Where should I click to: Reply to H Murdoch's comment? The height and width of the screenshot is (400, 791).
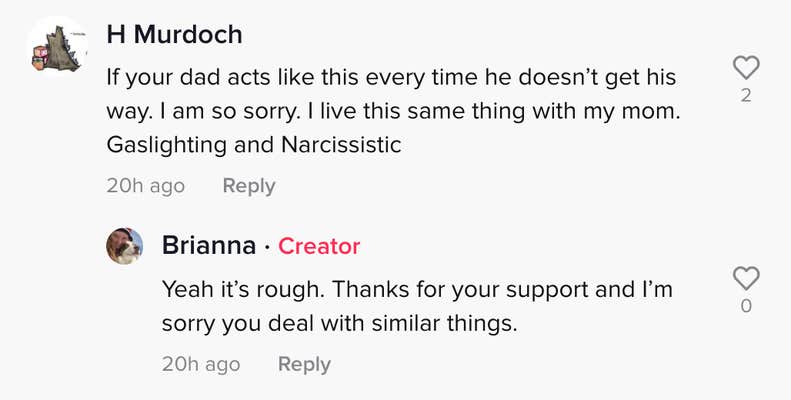249,186
